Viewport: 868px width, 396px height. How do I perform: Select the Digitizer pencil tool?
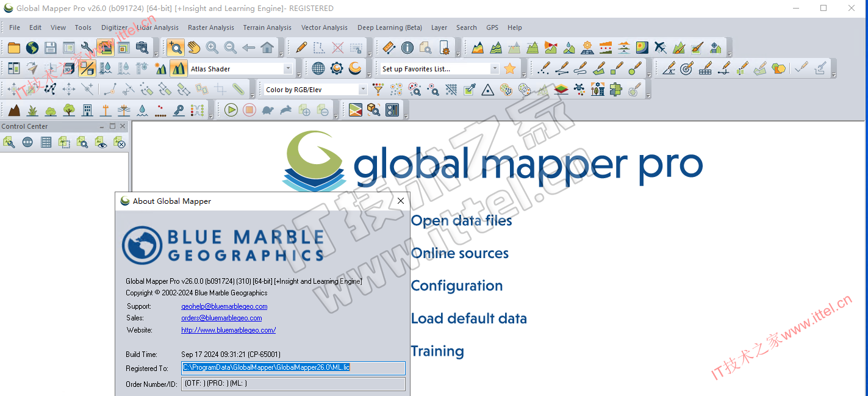point(301,48)
